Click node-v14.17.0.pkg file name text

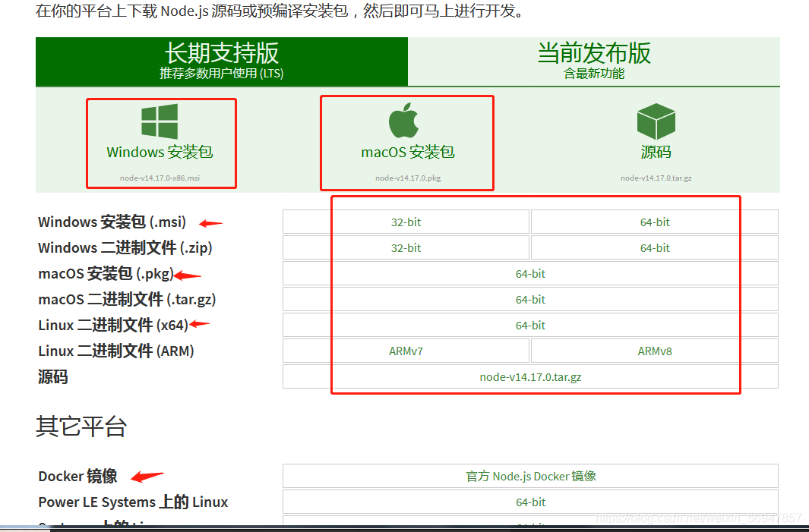408,178
